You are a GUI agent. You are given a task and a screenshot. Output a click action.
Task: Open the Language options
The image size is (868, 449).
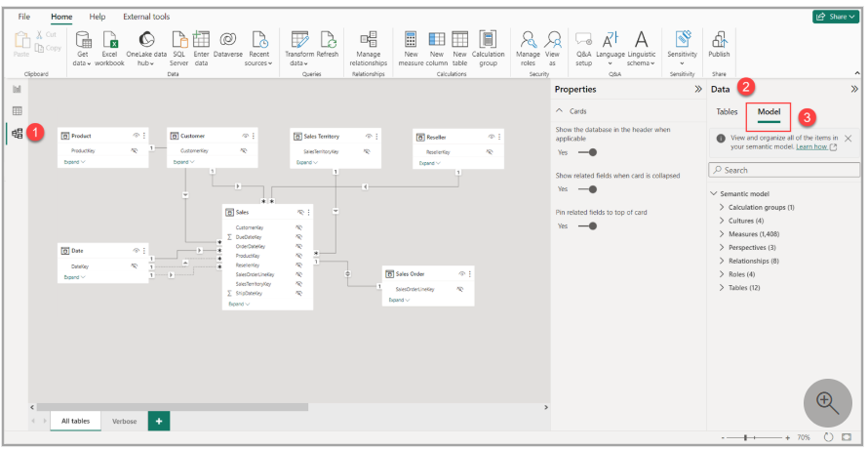(610, 49)
